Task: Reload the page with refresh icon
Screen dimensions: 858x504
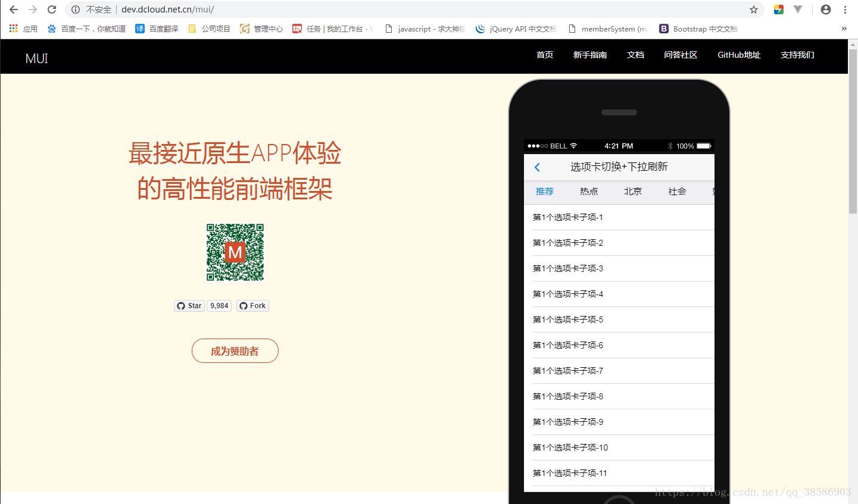Action: pos(52,10)
